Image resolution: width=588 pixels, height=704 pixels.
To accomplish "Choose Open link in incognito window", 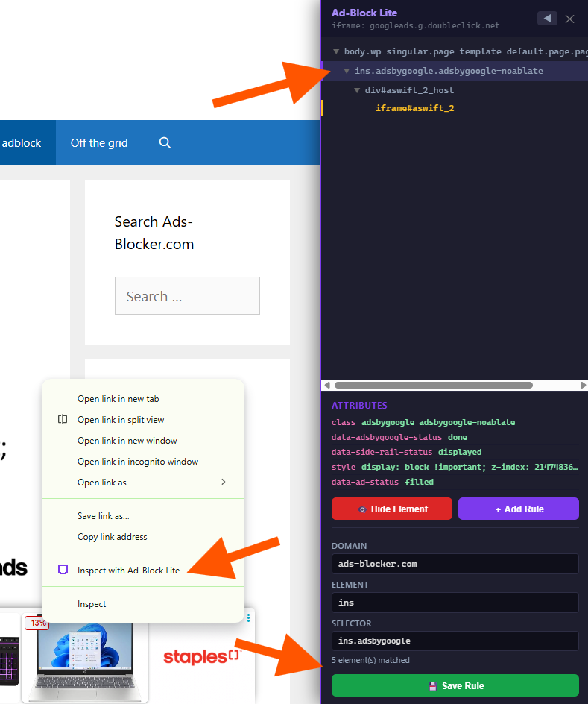I will pyautogui.click(x=143, y=462).
